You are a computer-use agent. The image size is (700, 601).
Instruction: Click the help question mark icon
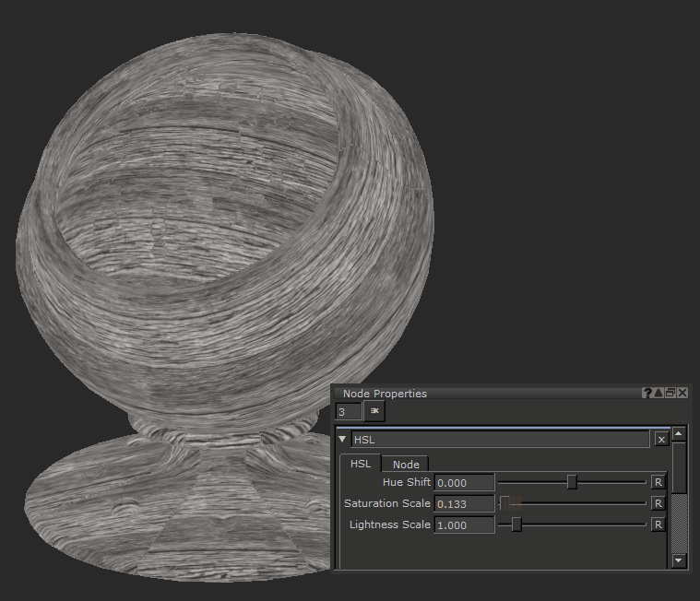pyautogui.click(x=647, y=394)
